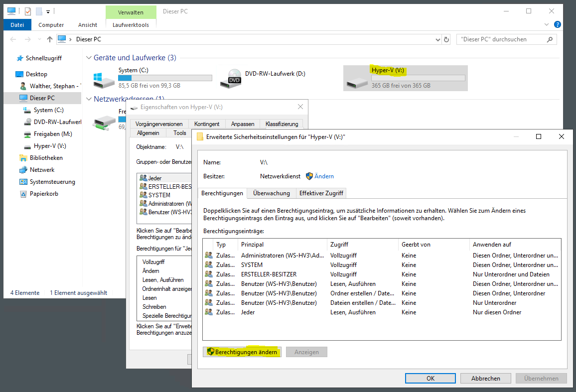The image size is (576, 392).
Task: Go up one level with up arrow
Action: 50,39
